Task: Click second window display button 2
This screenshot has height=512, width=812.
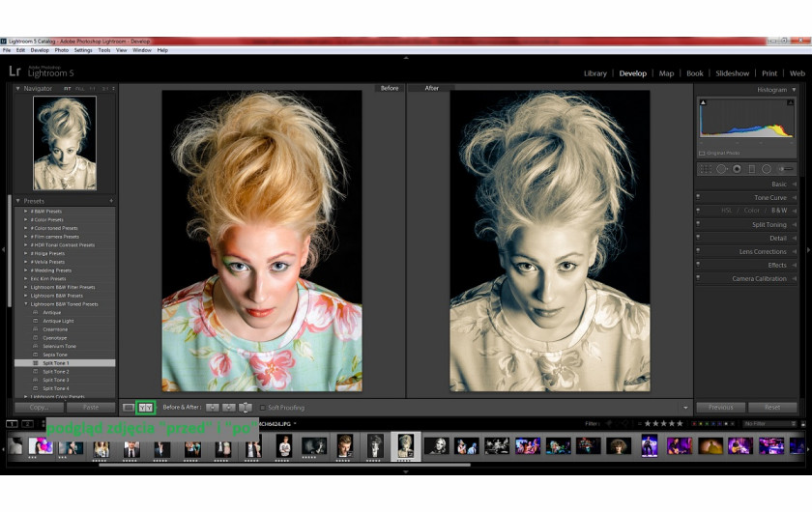Action: click(27, 423)
